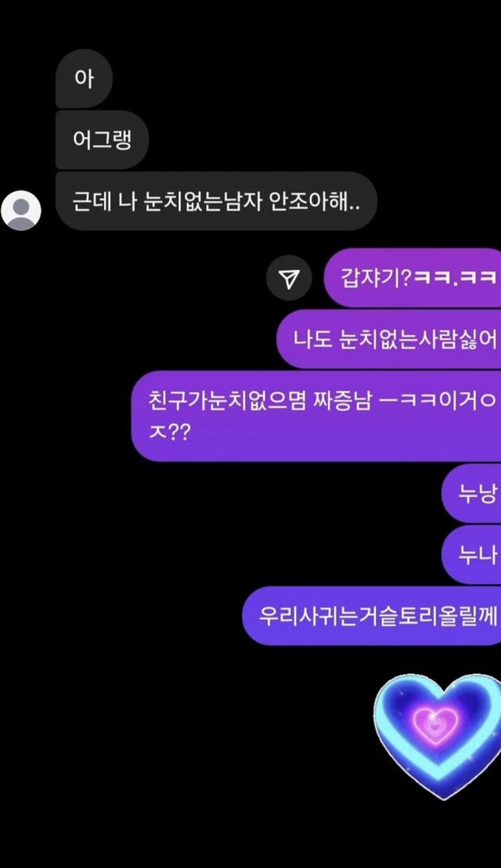
Task: Open the sender's gray profile avatar
Action: pos(21,211)
